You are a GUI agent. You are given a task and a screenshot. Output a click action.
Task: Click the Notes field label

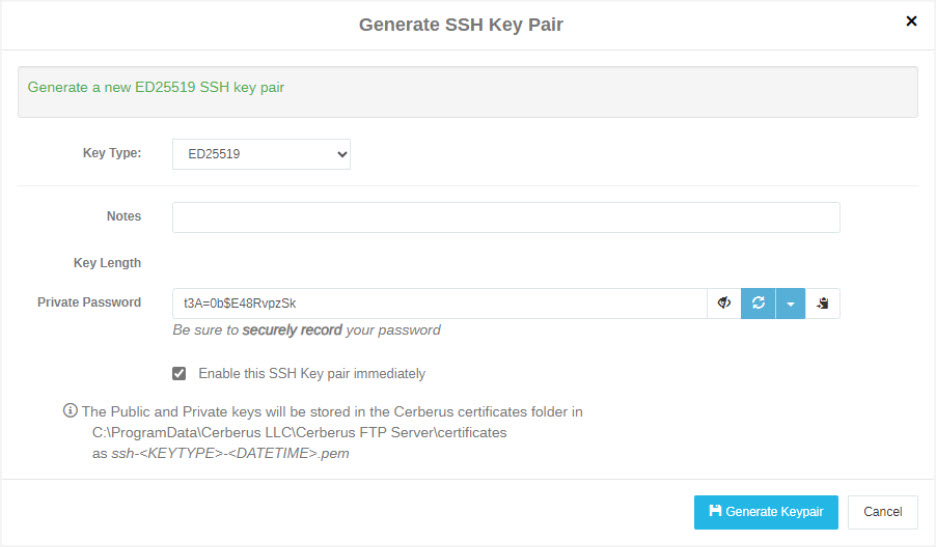pyautogui.click(x=124, y=216)
